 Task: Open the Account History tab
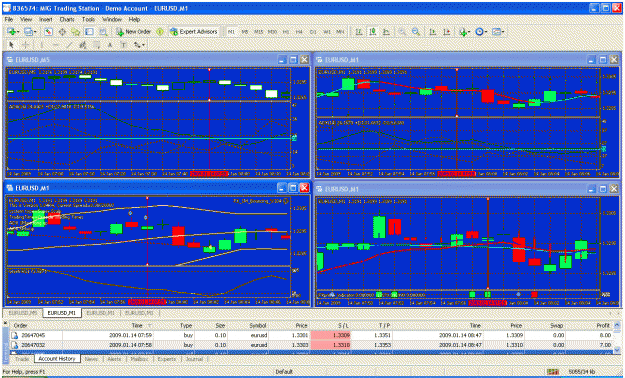[57, 359]
